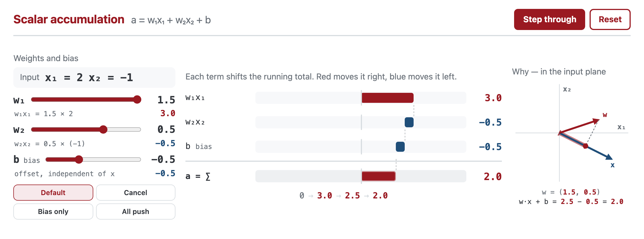This screenshot has height=239, width=644.
Task: Choose the Cancel preset
Action: point(135,193)
